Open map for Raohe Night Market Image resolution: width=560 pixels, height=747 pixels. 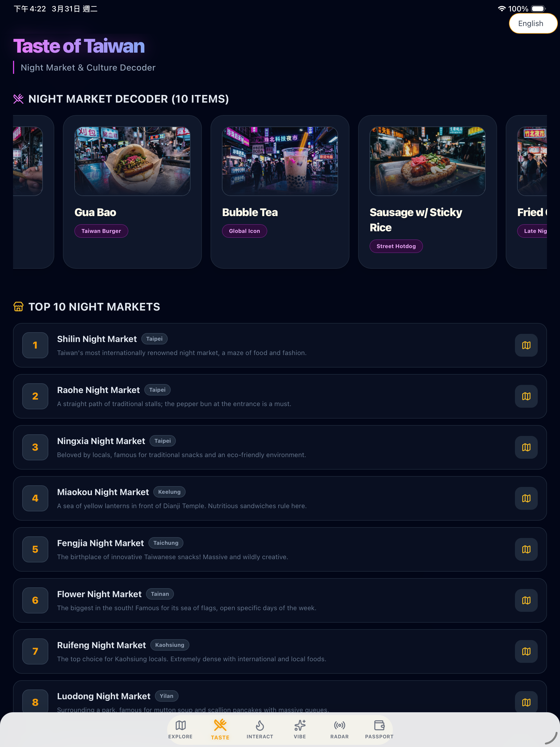tap(526, 396)
